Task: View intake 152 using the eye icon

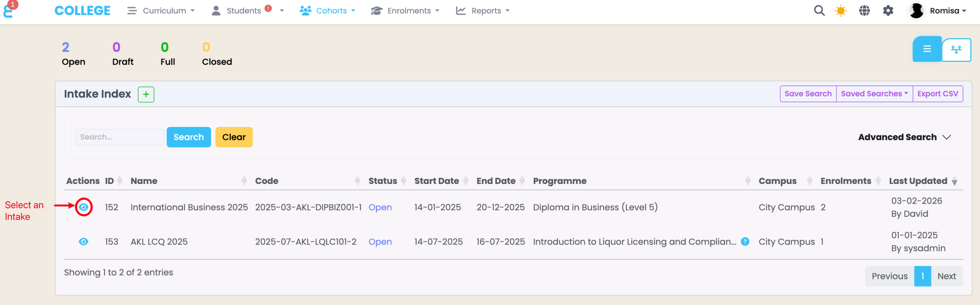Action: point(83,207)
